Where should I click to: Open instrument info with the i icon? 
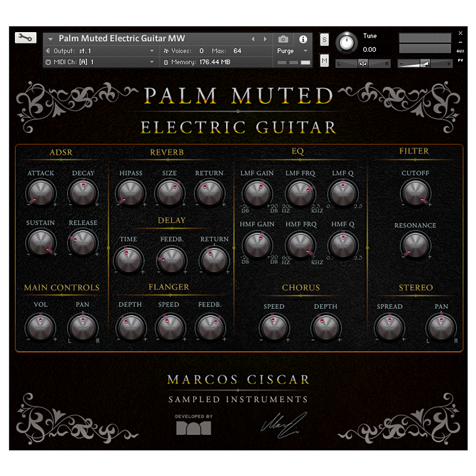303,38
